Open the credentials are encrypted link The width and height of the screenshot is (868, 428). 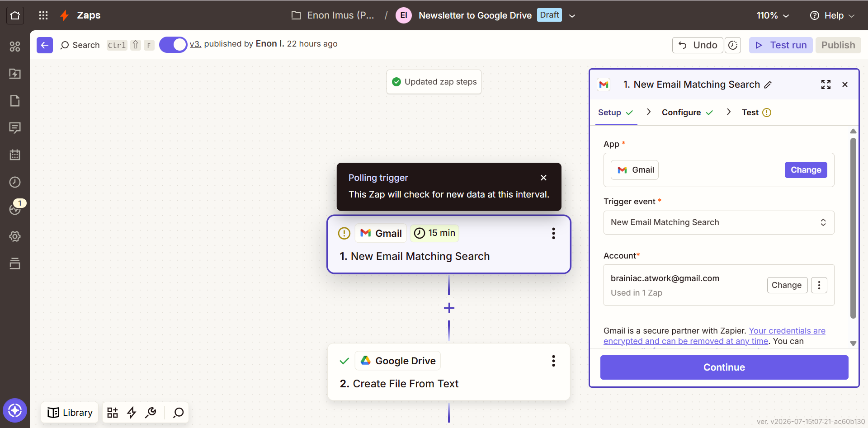715,336
